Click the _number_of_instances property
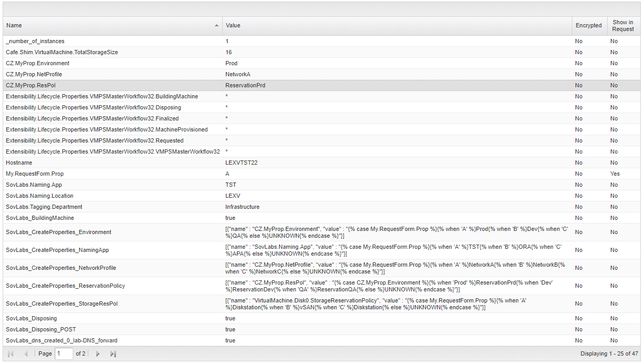Screen dimensions: 644x364 (35, 41)
